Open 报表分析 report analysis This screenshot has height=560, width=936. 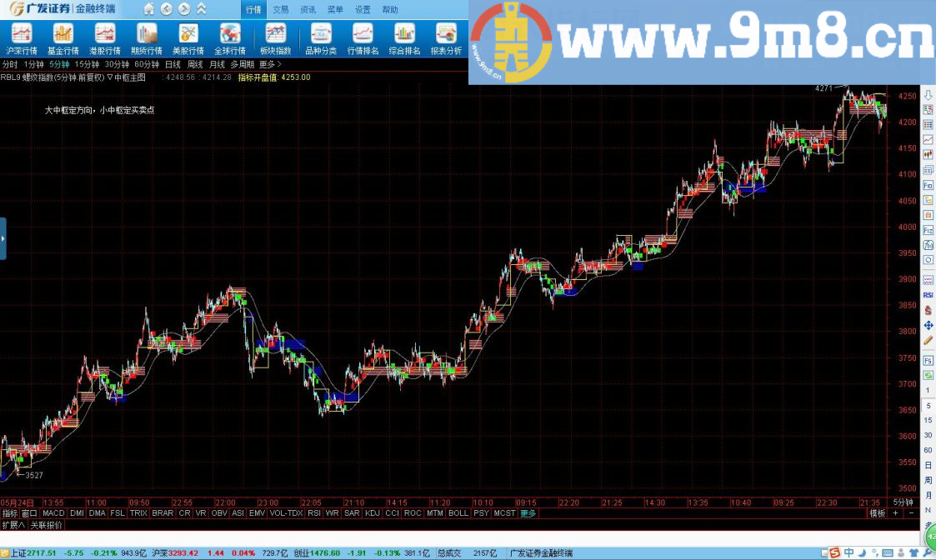446,38
